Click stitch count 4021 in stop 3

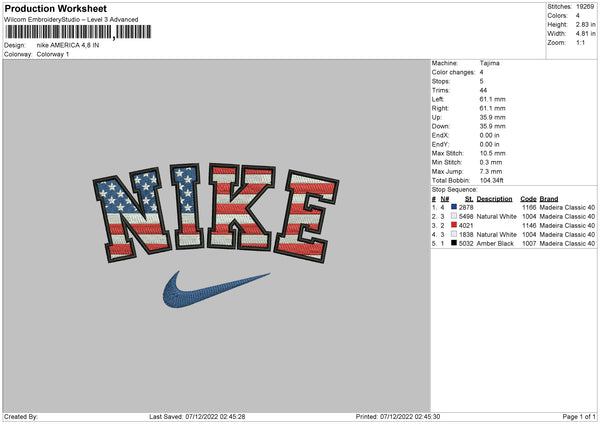pyautogui.click(x=466, y=225)
